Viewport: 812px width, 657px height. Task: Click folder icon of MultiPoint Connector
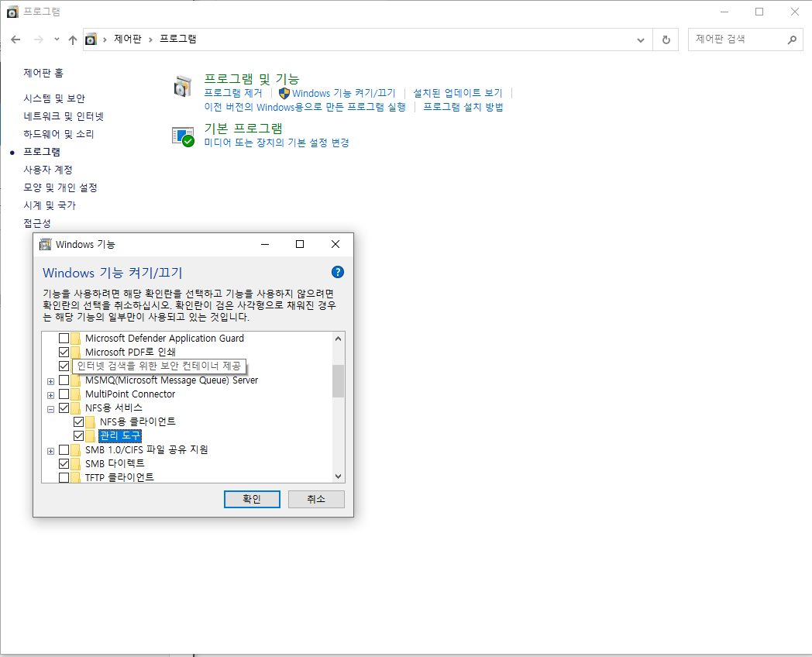[x=76, y=394]
